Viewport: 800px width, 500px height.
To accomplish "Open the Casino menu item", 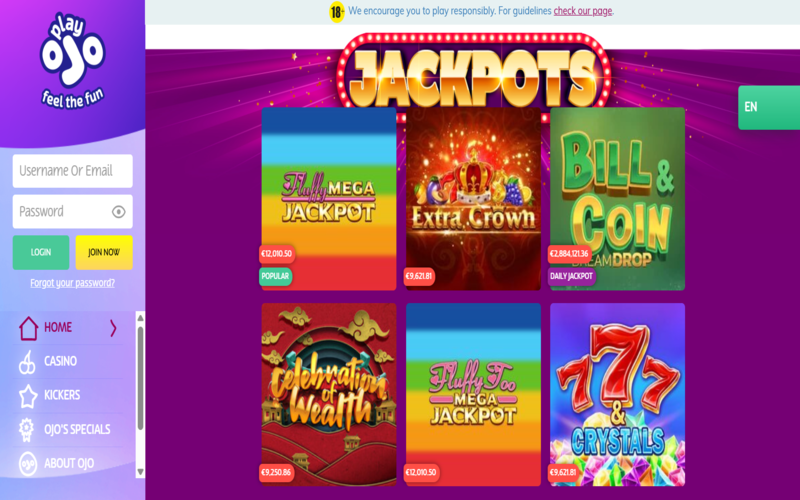I will tap(61, 361).
